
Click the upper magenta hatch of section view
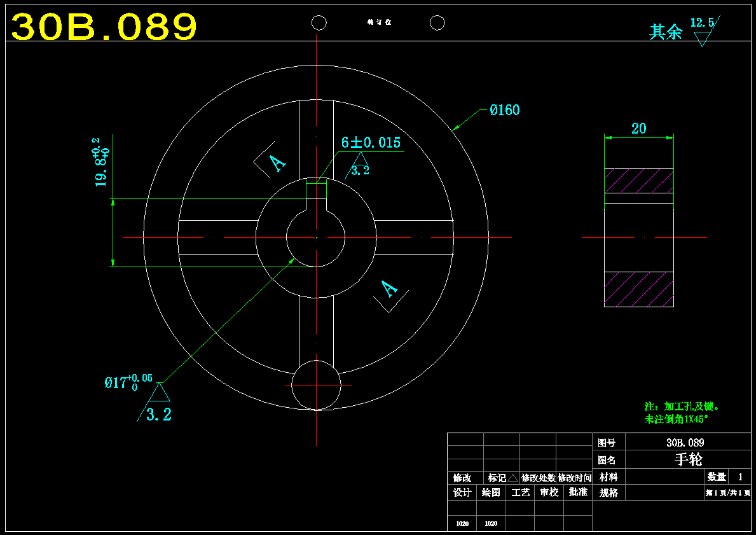639,181
